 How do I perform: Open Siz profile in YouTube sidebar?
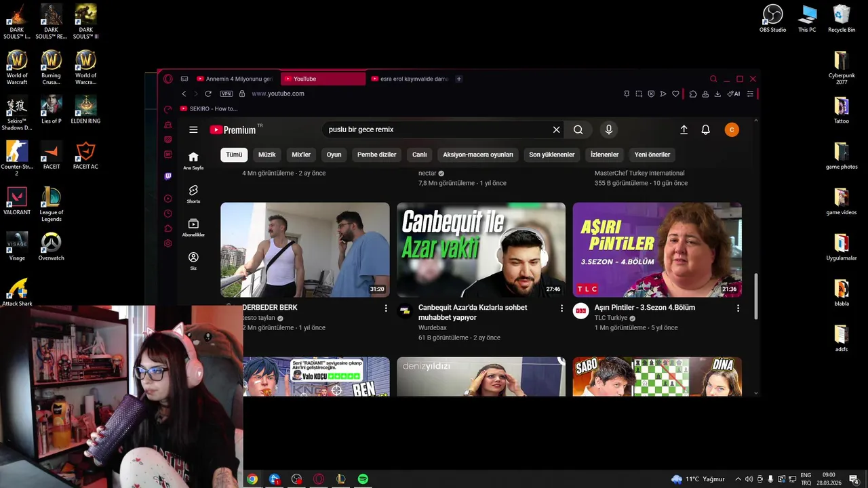193,261
